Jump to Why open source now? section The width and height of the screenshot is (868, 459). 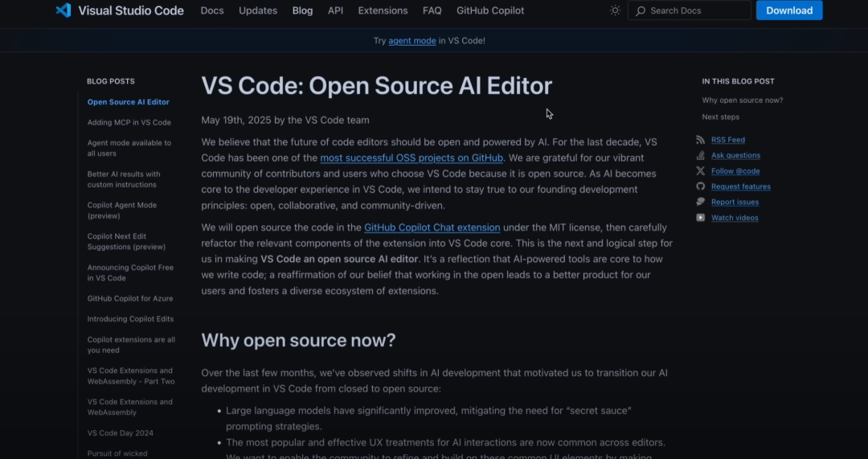[x=743, y=100]
